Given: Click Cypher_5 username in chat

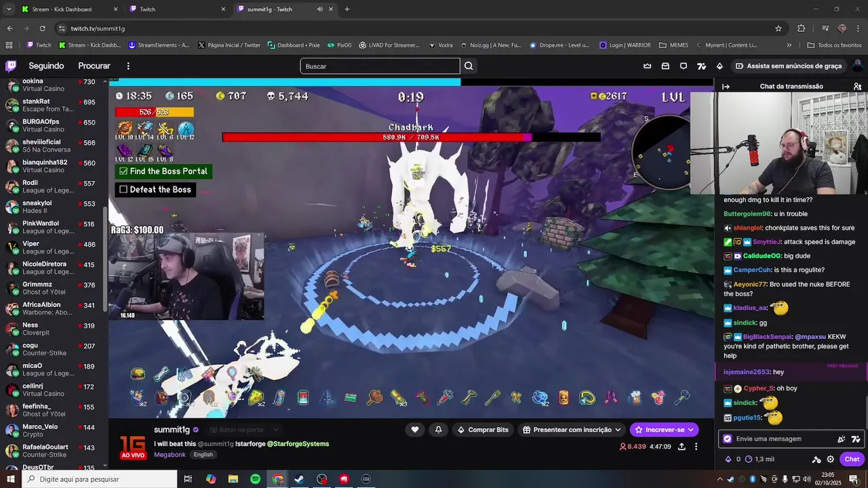Looking at the screenshot, I should pyautogui.click(x=758, y=388).
